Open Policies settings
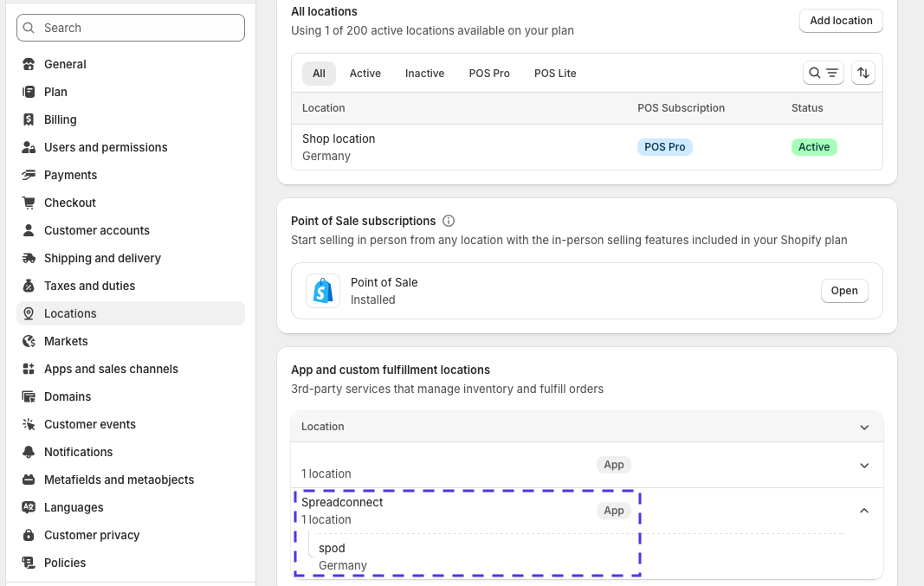 [x=131, y=563]
